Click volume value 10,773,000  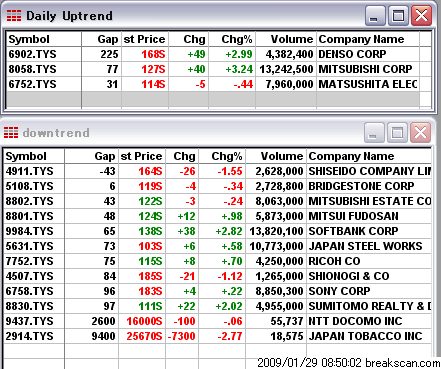pos(276,246)
